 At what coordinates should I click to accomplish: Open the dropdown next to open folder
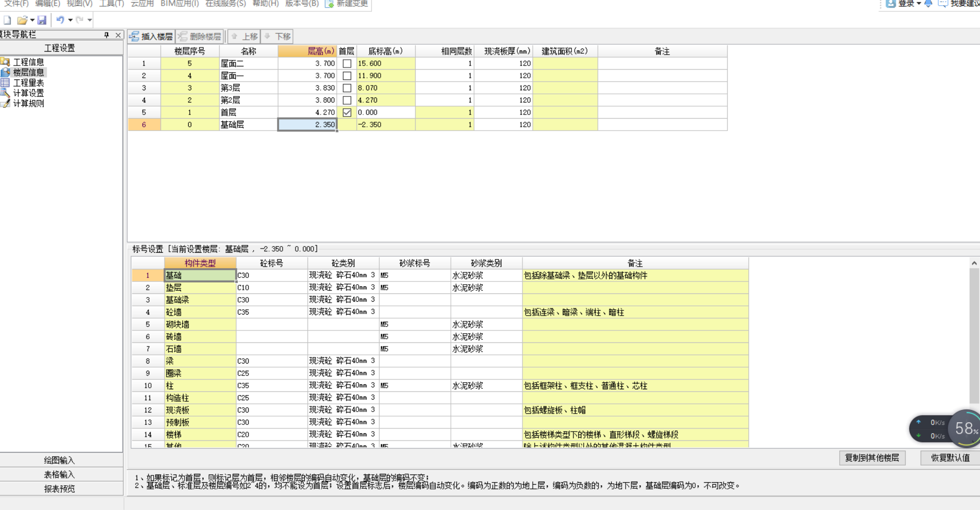tap(32, 20)
